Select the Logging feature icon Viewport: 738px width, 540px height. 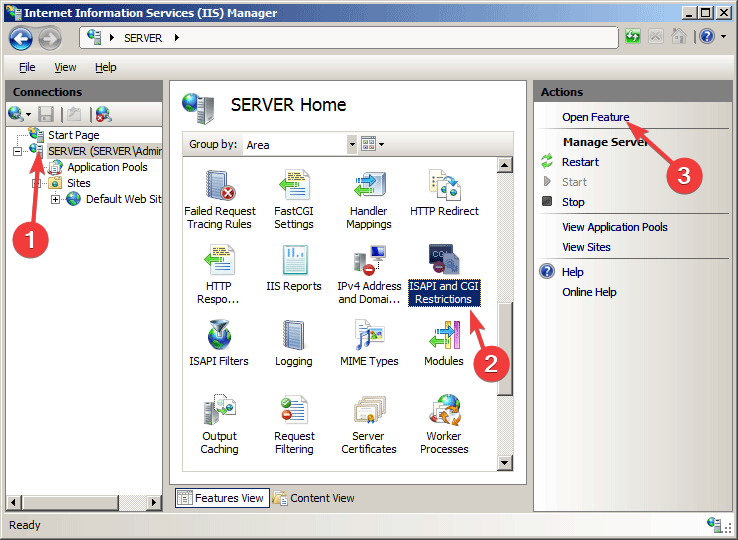(x=294, y=343)
